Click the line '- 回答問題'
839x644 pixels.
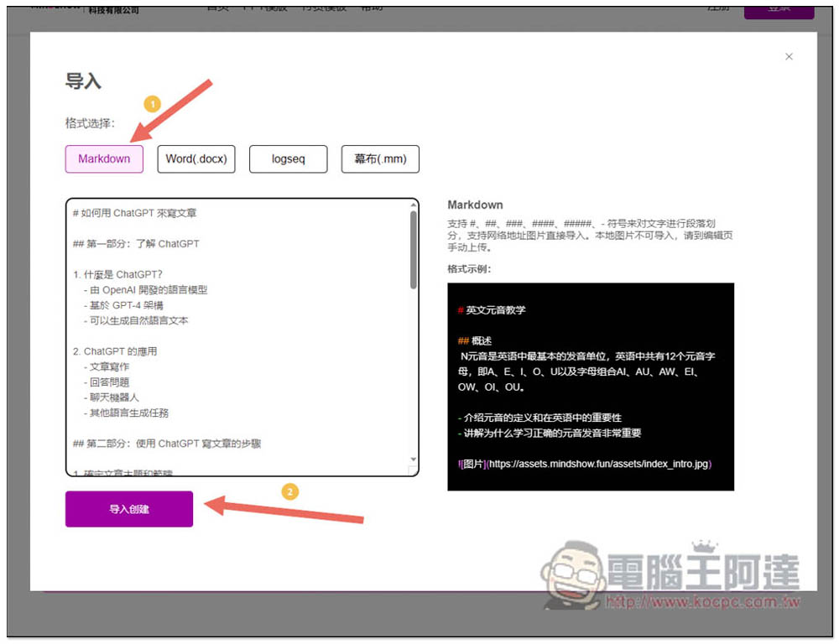click(107, 382)
